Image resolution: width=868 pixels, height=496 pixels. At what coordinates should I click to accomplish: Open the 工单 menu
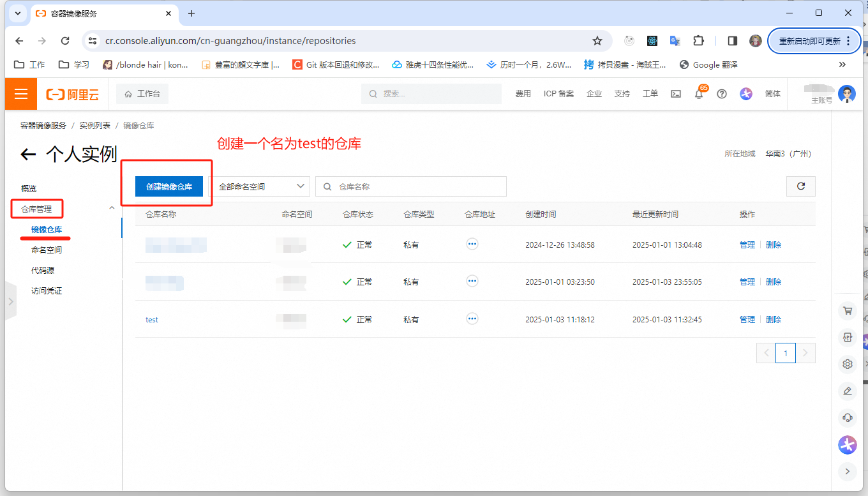point(650,94)
